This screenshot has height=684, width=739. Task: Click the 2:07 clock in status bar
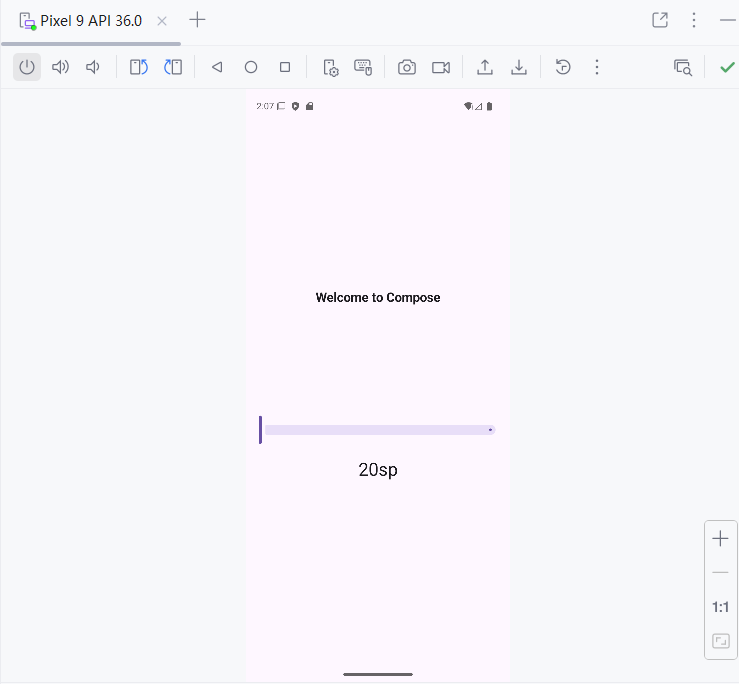coord(265,106)
